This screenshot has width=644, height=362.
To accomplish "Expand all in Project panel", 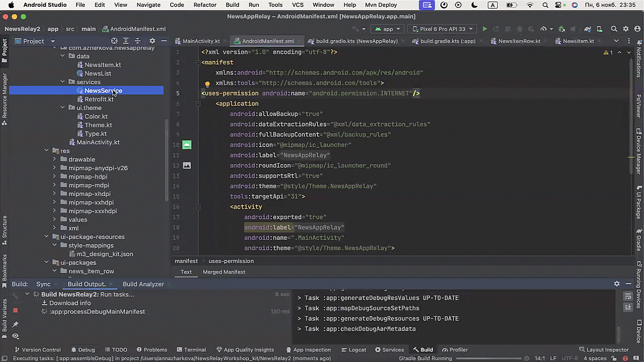I will point(126,41).
